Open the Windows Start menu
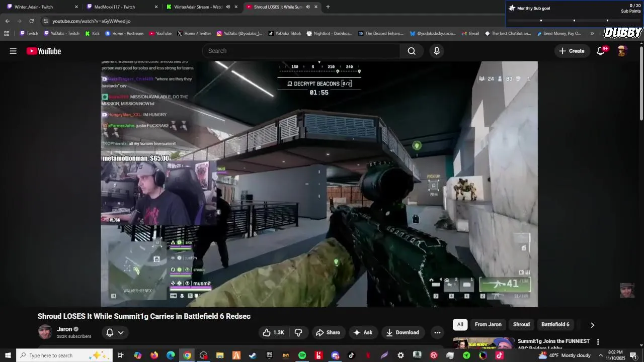Viewport: 644px width, 362px height. 8,355
